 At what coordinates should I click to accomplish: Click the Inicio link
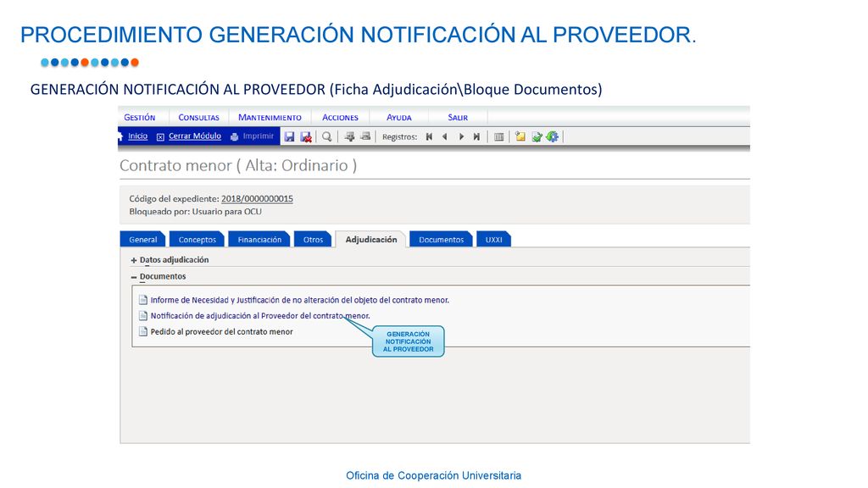[x=138, y=136]
